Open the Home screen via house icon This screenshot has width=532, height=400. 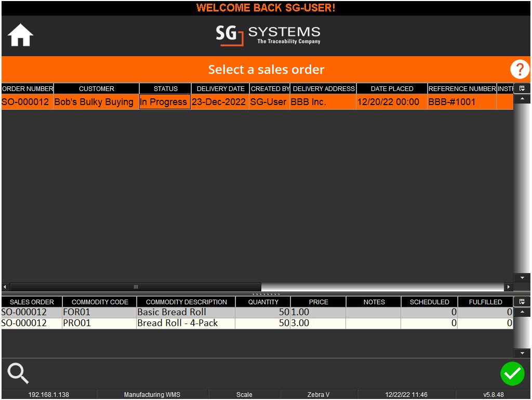click(20, 35)
